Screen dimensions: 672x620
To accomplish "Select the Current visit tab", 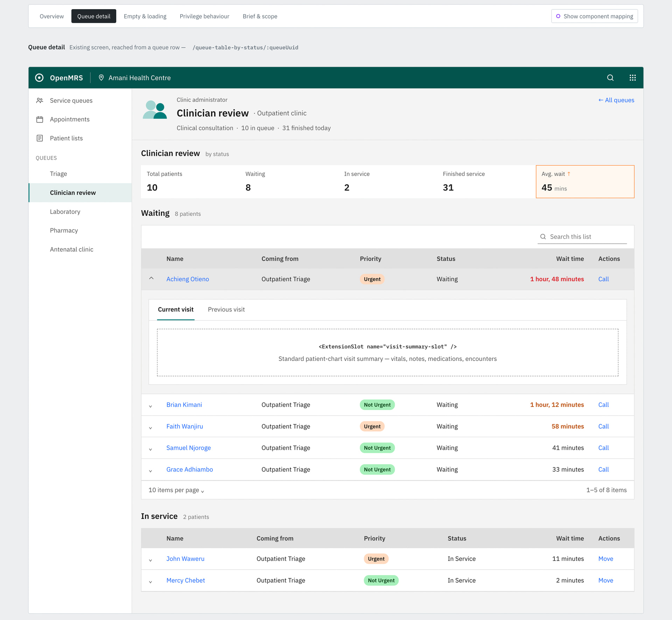I will (x=176, y=309).
